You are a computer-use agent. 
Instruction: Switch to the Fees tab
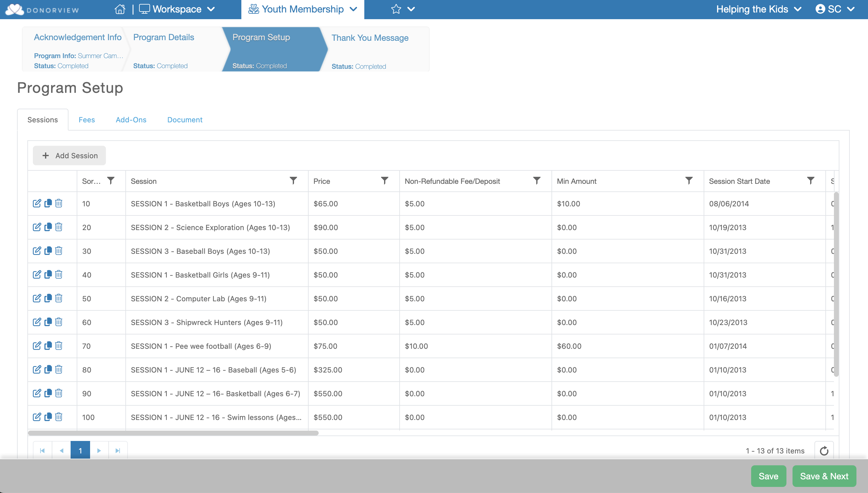87,120
